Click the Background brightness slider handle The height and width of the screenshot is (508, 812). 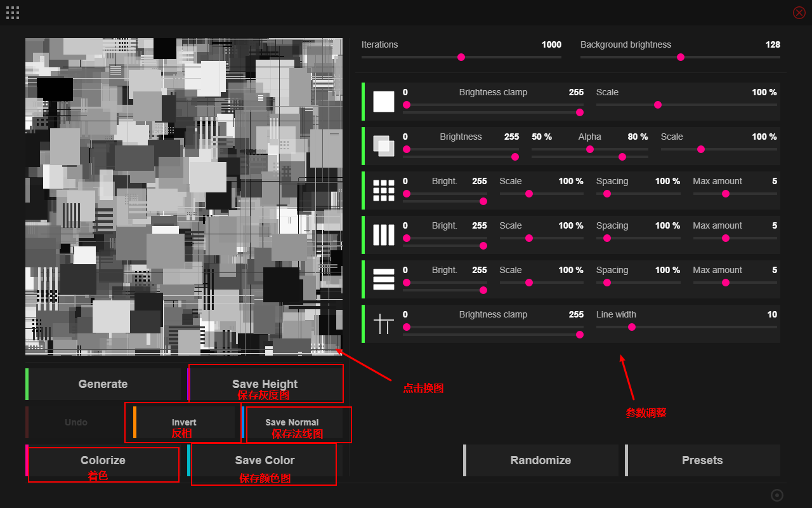pyautogui.click(x=681, y=57)
